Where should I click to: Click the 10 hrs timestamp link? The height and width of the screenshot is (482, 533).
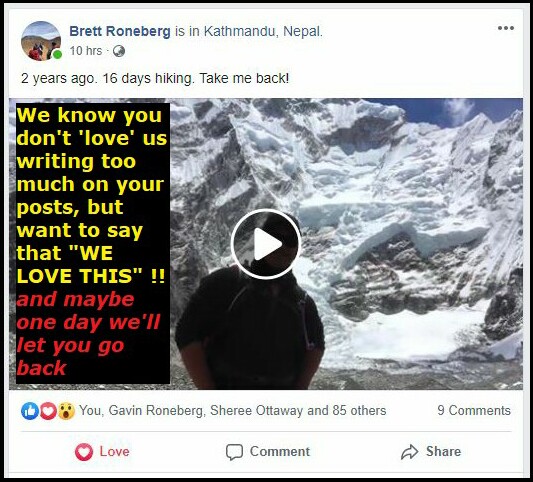point(86,51)
